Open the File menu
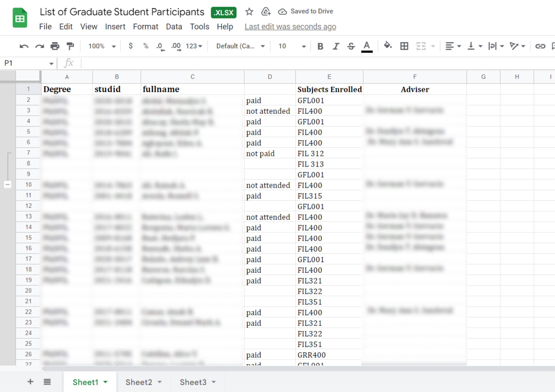Screen dimensions: 555x392 pos(45,26)
